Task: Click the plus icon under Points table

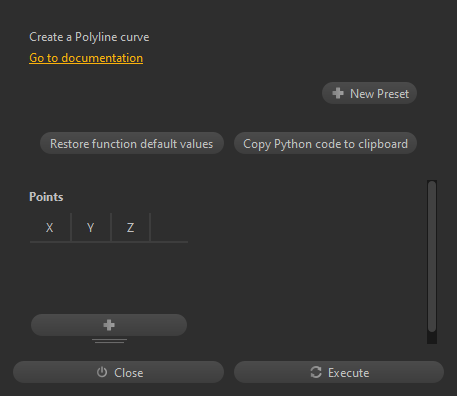Action: coord(109,325)
